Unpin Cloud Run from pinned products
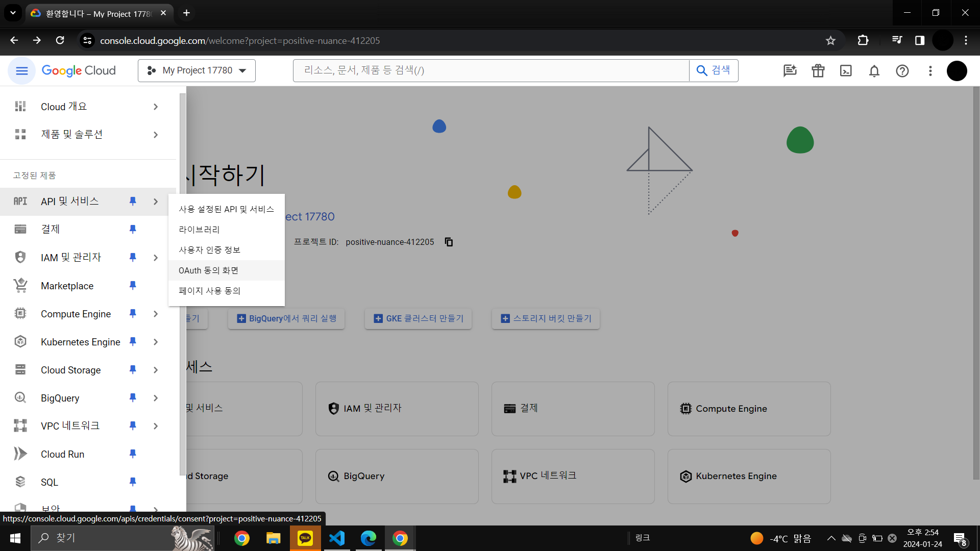The width and height of the screenshot is (980, 551). point(133,454)
